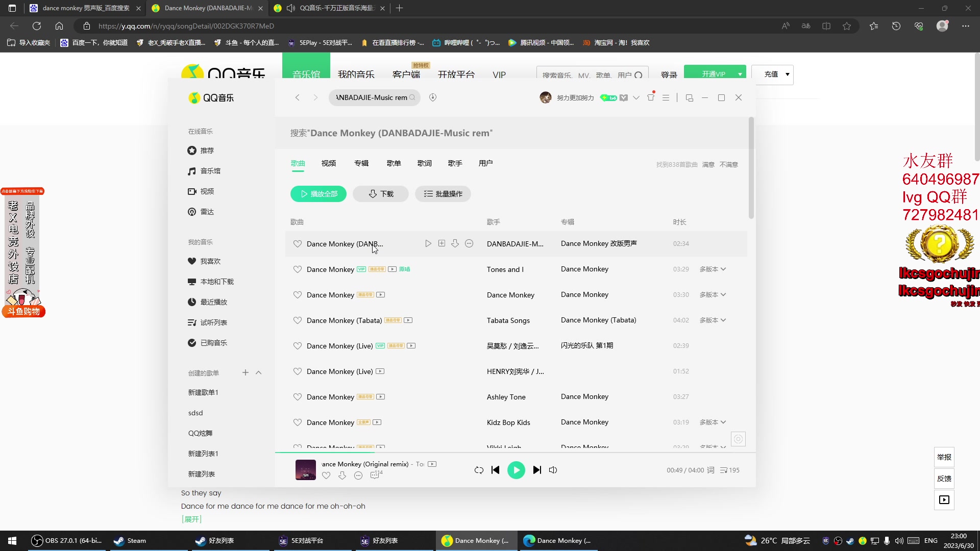Viewport: 980px width, 551px height.
Task: Click the QQ Music song list scrollbar
Action: point(751,168)
